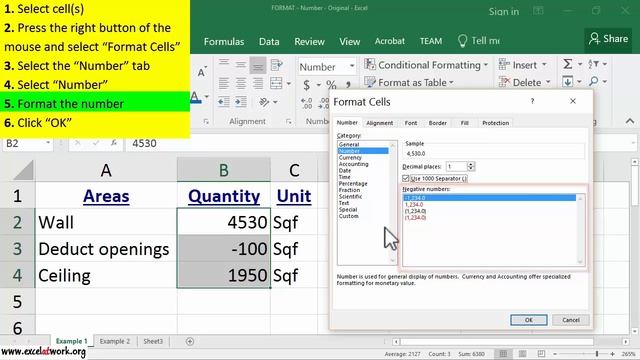Image resolution: width=640 pixels, height=360 pixels.
Task: Switch to Normal view in status bar
Action: (503, 354)
